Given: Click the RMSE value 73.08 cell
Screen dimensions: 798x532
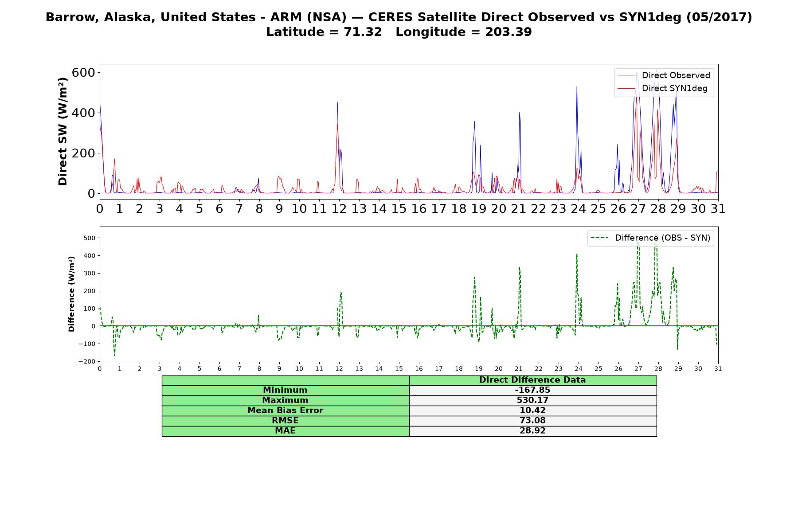Looking at the screenshot, I should [533, 421].
